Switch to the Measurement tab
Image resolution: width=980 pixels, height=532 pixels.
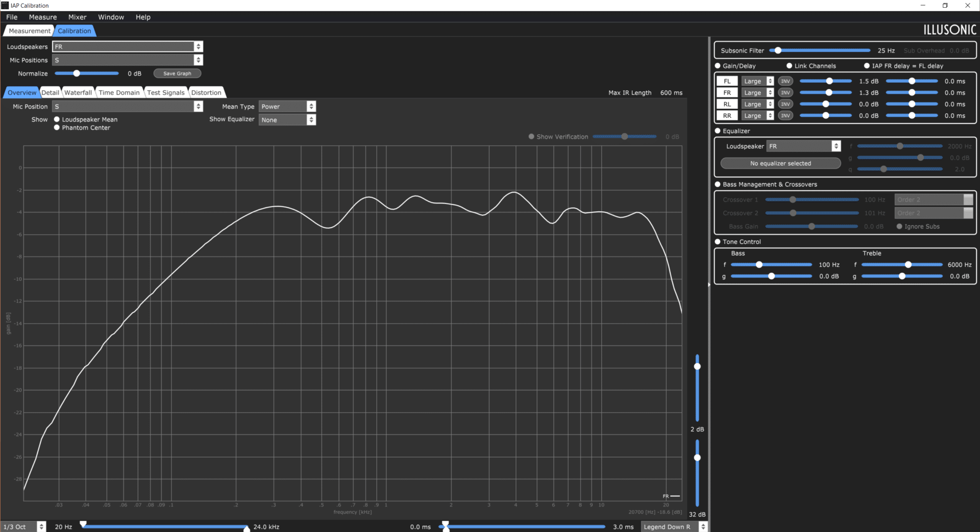click(x=29, y=31)
